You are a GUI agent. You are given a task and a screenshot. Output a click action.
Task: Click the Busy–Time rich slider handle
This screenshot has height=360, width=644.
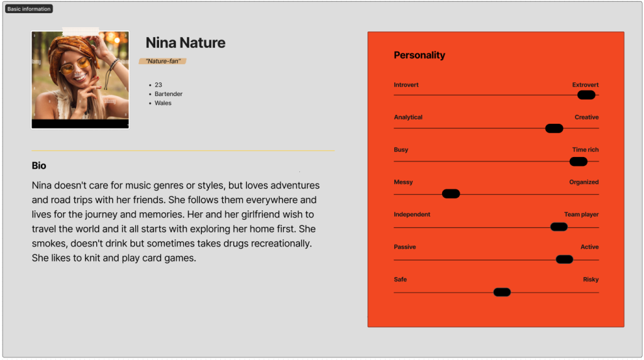tap(578, 161)
